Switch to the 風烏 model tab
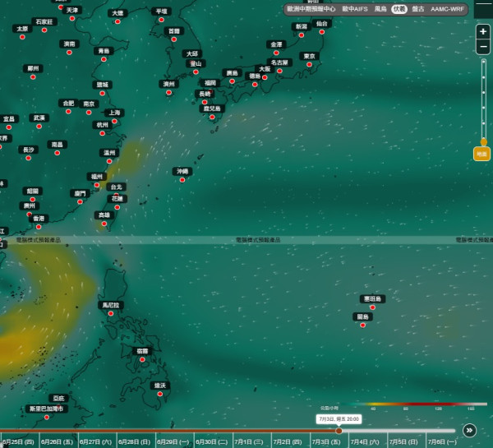Viewport: 493px width, 448px height. [x=380, y=9]
